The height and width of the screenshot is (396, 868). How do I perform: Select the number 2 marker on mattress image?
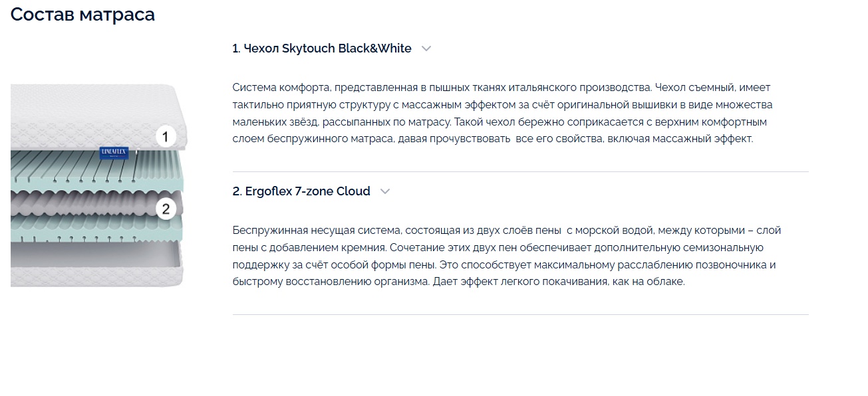click(166, 210)
